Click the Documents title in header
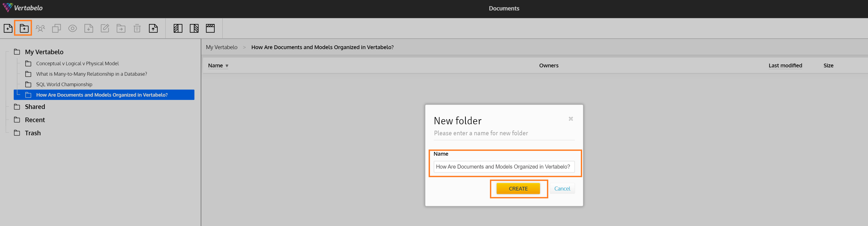This screenshot has height=226, width=868. click(504, 8)
